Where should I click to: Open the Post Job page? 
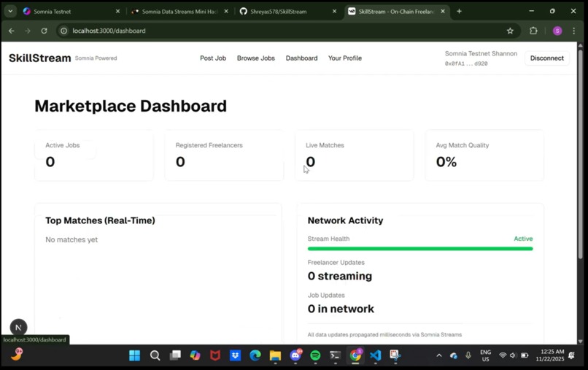pos(213,58)
